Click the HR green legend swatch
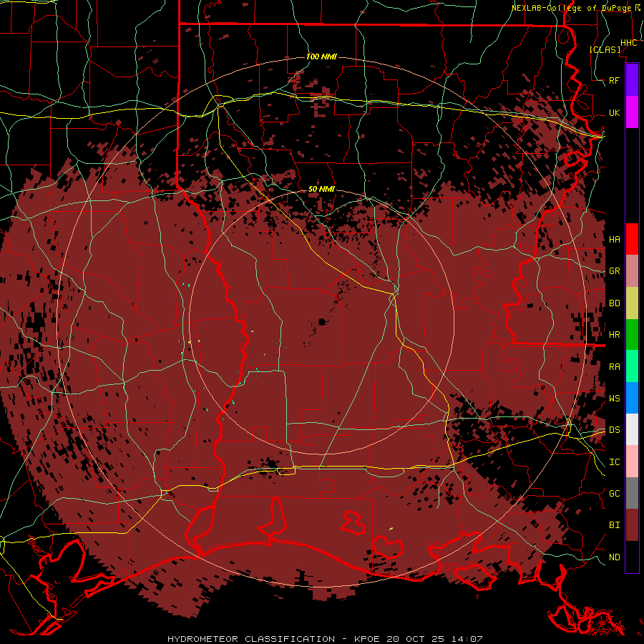Screen dimensions: 644x644 632,334
